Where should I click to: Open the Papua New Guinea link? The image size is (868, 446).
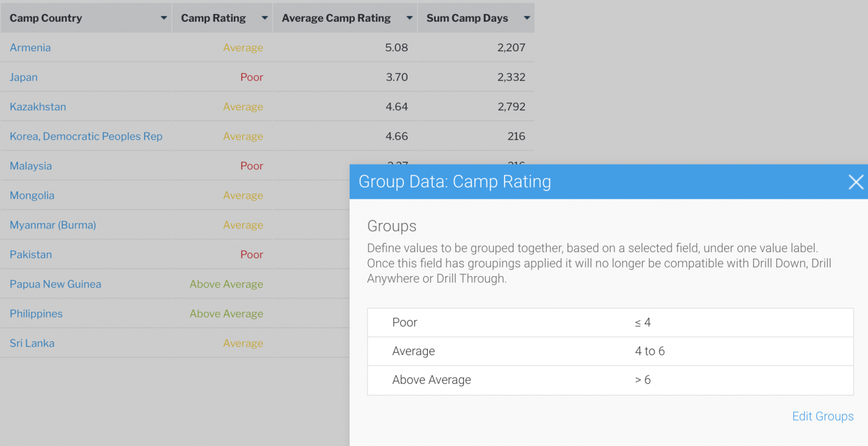coord(55,283)
